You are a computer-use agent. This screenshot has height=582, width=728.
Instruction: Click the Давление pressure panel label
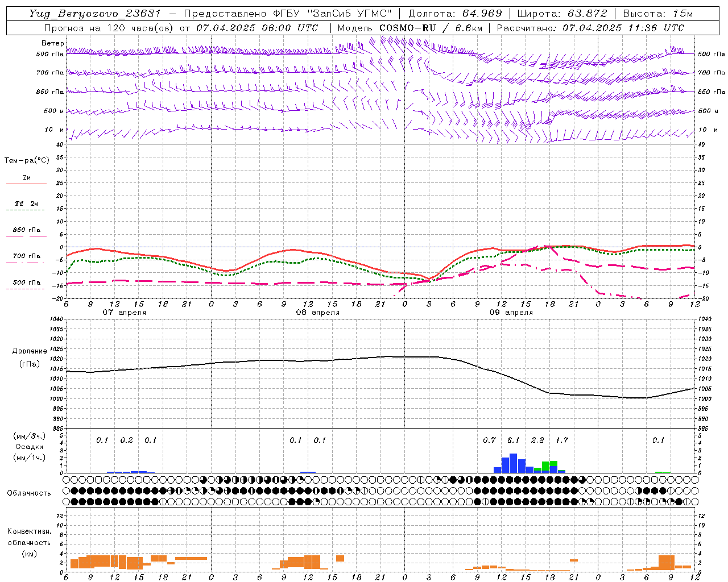coord(30,351)
